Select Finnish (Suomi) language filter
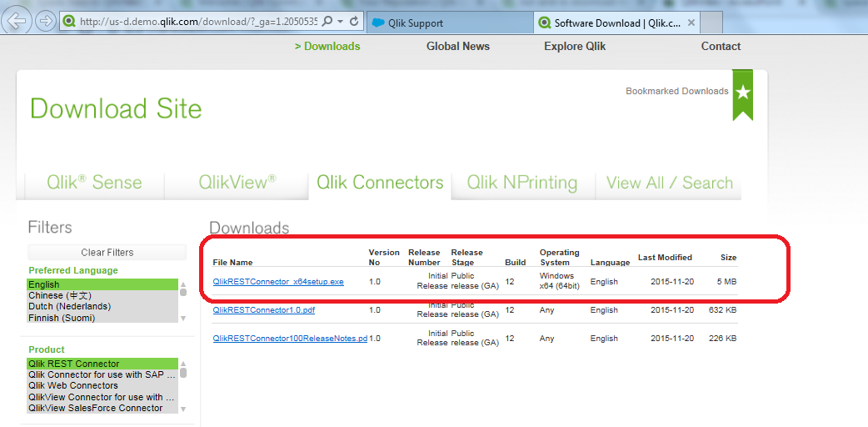 [103, 318]
